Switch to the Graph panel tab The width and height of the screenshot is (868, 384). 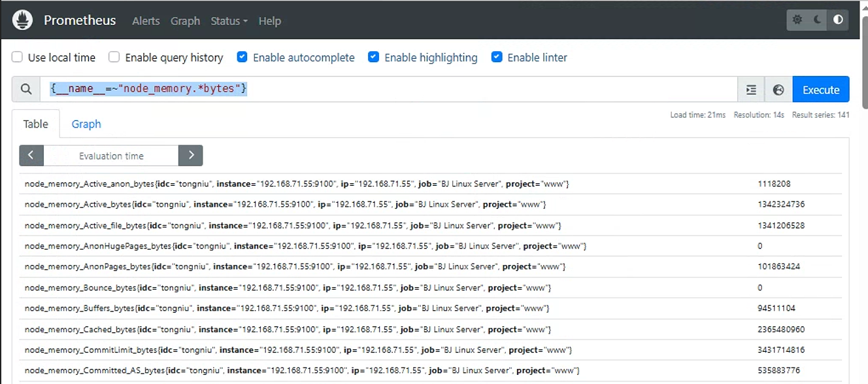(x=86, y=124)
